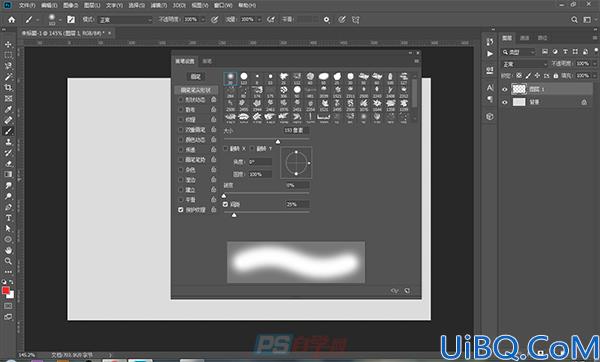Select the History Brush tool

pos(8,153)
